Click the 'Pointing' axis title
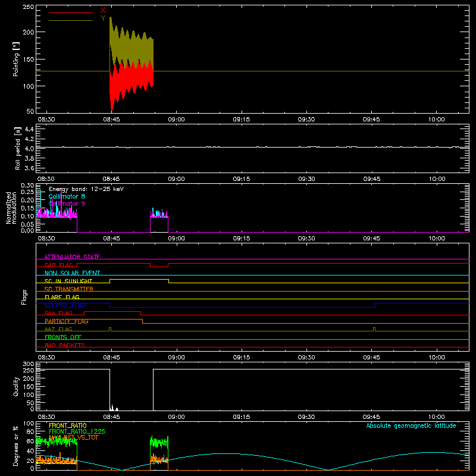Image resolution: width=476 pixels, height=476 pixels. (16, 59)
